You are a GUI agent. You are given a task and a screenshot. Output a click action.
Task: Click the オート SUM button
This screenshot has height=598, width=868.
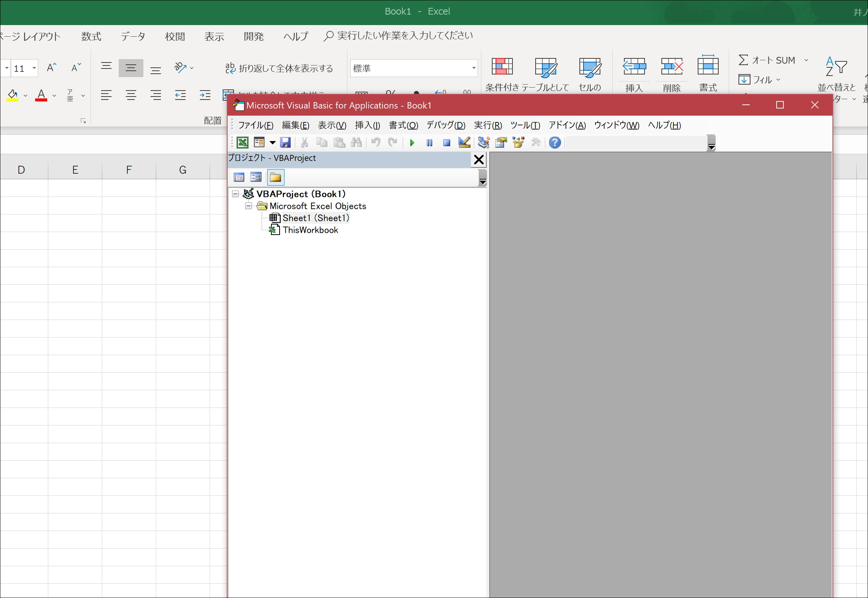(x=767, y=60)
